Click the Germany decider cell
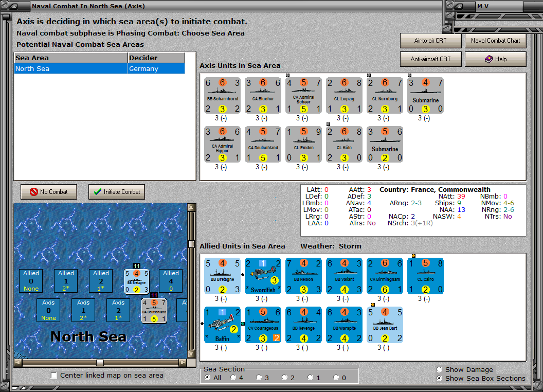This screenshot has height=392, width=543. [x=156, y=68]
